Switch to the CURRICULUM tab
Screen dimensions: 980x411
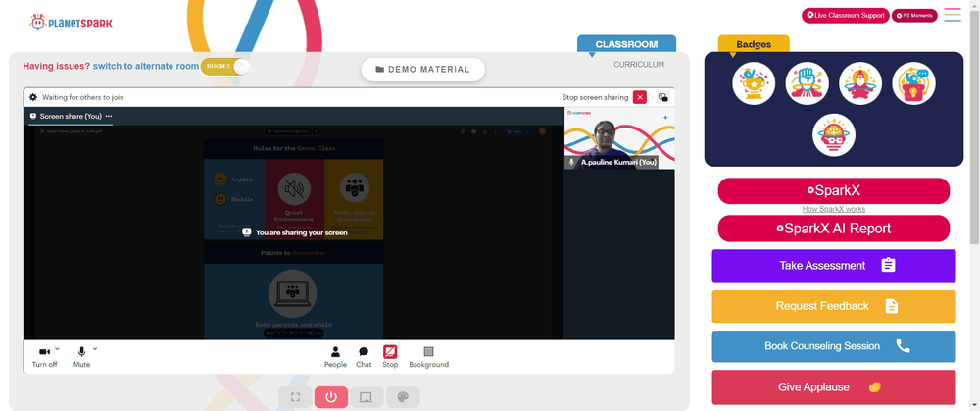639,65
